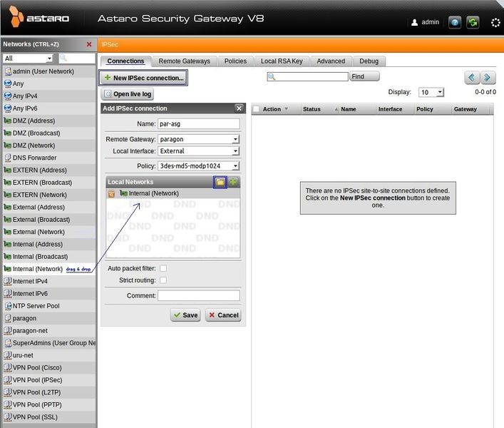Go to next page arrow
504x428 pixels.
pyautogui.click(x=488, y=77)
